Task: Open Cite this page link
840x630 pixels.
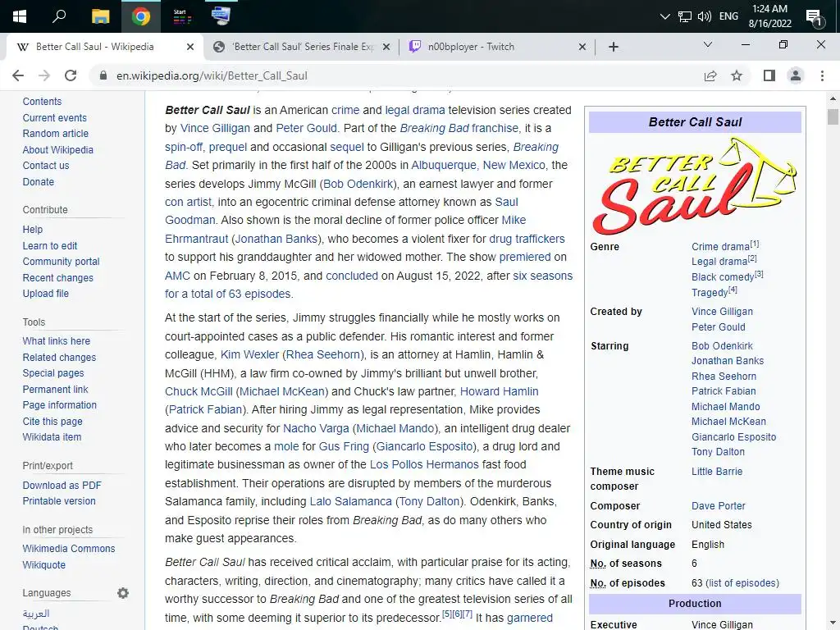Action: [52, 421]
